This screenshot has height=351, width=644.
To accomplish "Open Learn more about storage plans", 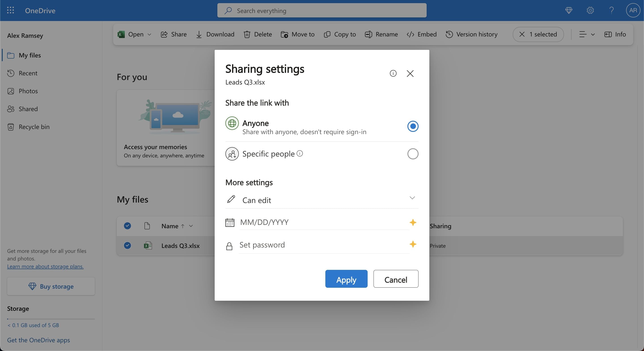I will pyautogui.click(x=45, y=266).
